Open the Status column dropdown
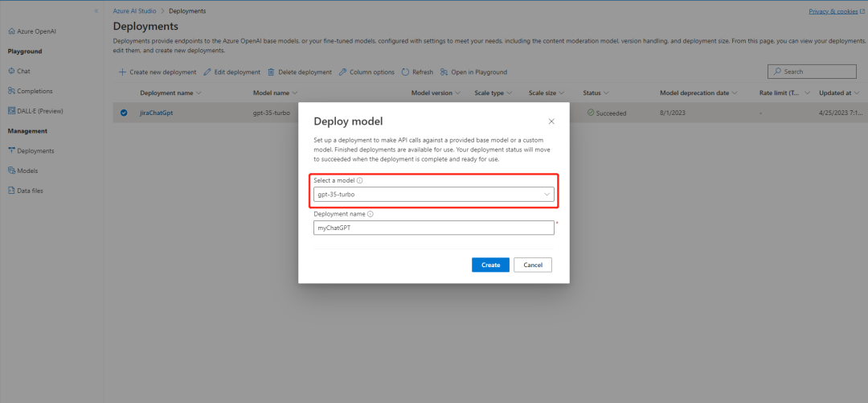 pyautogui.click(x=606, y=93)
